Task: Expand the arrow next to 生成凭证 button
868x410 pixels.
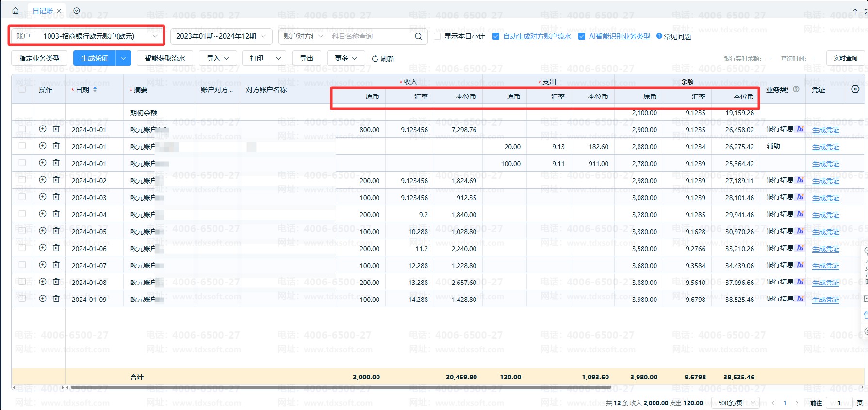Action: click(x=123, y=58)
